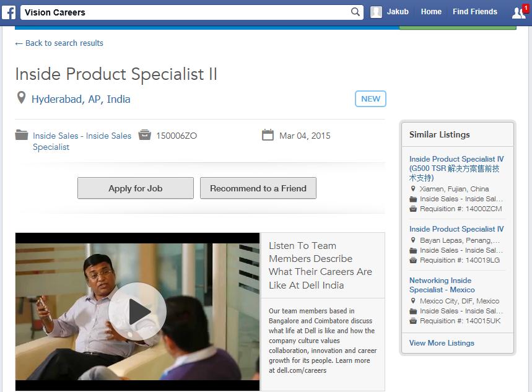Click the Listen To Team Members video heading
Viewport: 532px width, 392px height.
tap(320, 266)
